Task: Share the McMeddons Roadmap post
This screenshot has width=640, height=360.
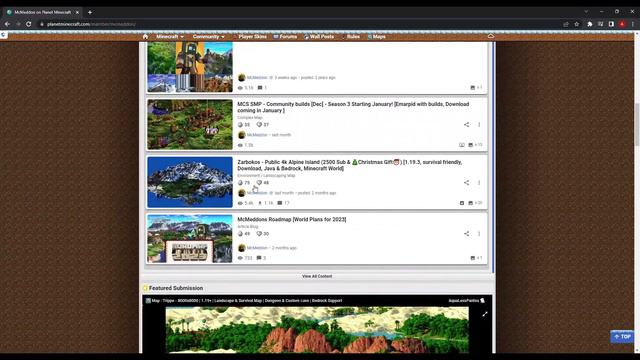Action: coord(466,233)
